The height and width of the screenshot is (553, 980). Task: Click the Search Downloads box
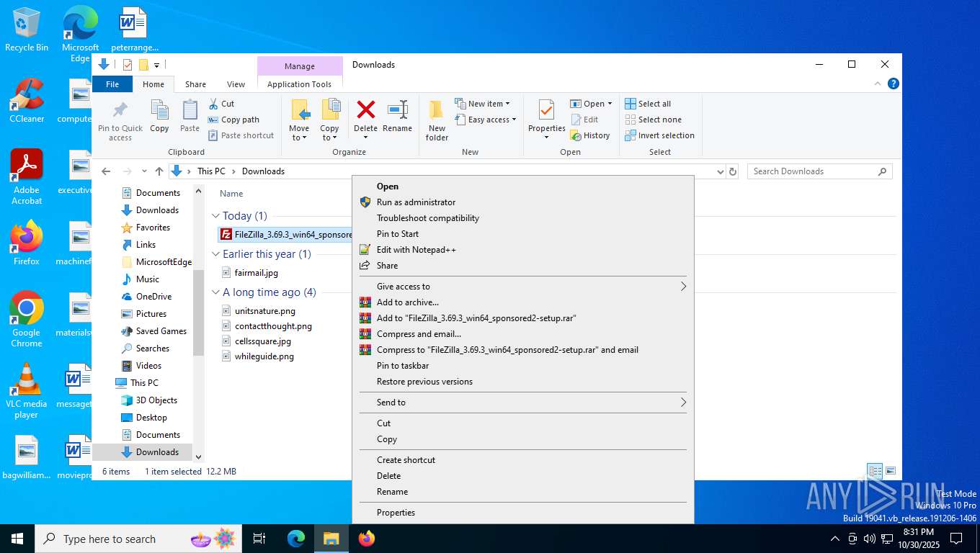tap(819, 171)
